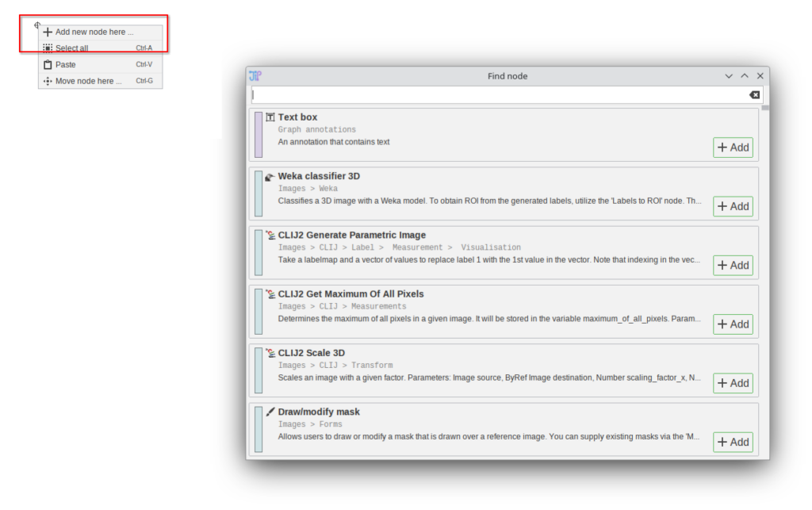Image resolution: width=812 pixels, height=510 pixels.
Task: Pick 'Move node here ...' menu option
Action: click(88, 81)
